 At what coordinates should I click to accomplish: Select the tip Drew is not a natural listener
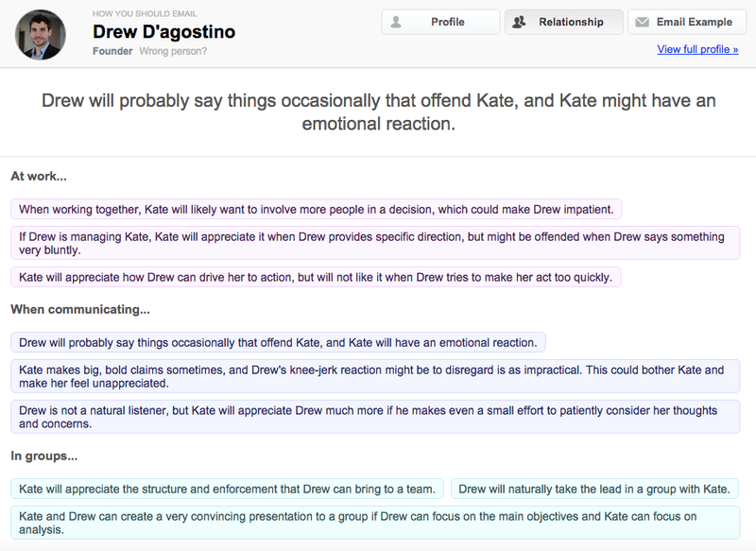click(375, 417)
